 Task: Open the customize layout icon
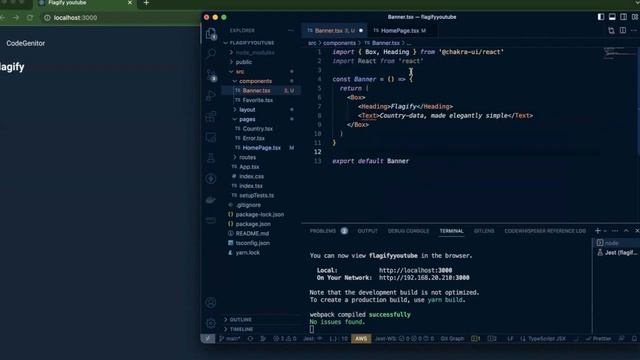[x=635, y=17]
